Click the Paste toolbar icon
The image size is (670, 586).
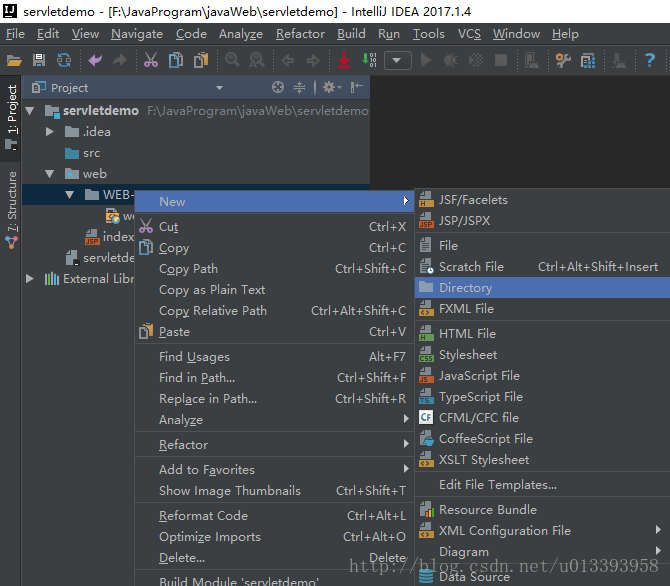201,60
